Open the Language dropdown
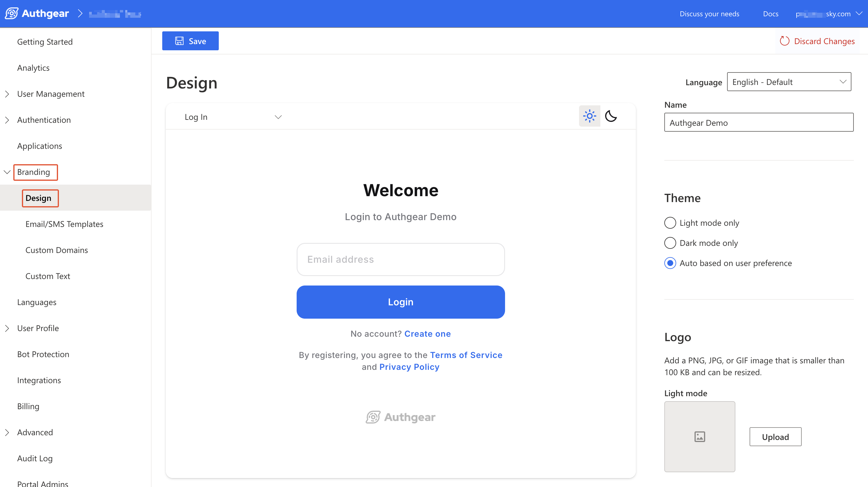Screen dimensions: 868x487 click(x=788, y=82)
